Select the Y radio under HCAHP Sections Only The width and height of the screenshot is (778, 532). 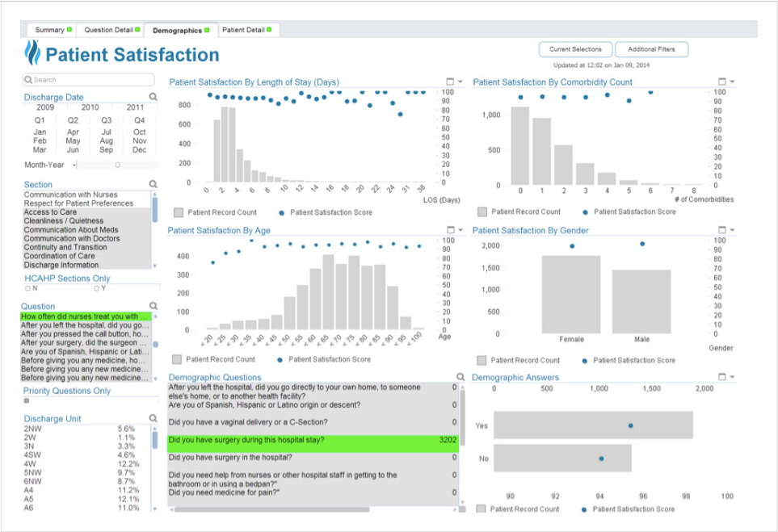(95, 287)
